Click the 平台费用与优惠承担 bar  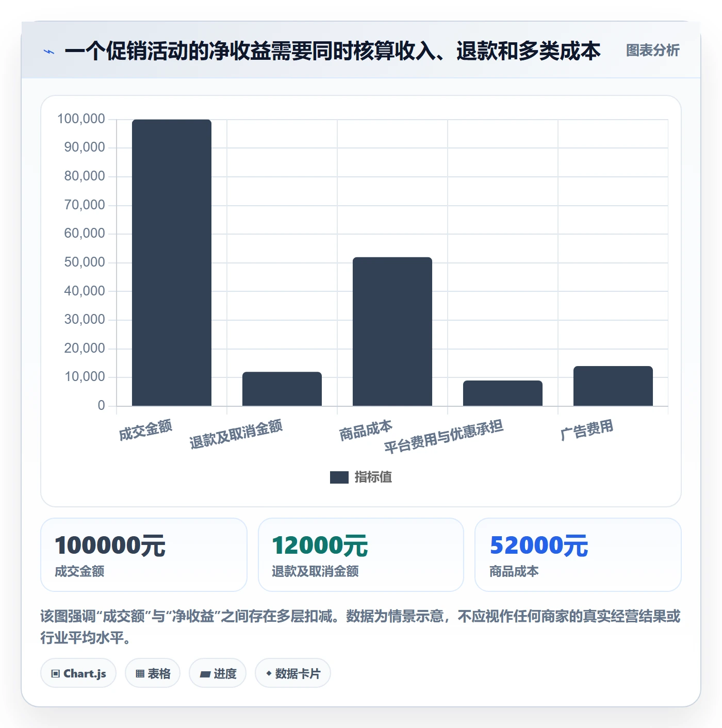point(503,393)
